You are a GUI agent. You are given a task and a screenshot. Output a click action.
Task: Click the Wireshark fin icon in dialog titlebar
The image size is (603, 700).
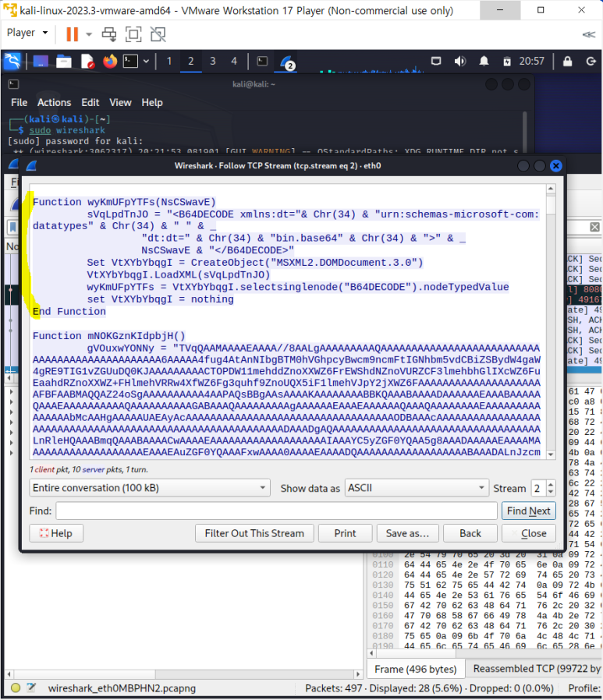pos(31,166)
